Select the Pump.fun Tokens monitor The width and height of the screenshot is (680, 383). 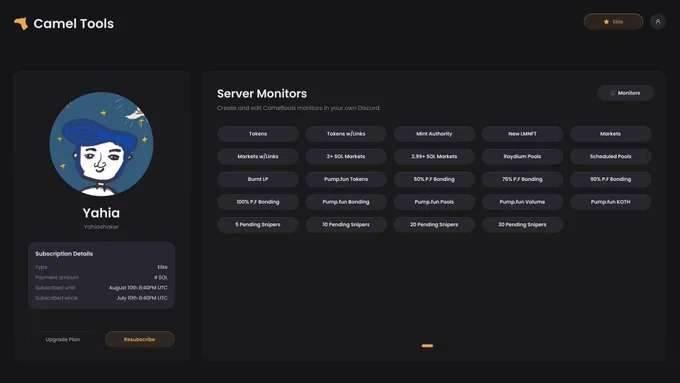coord(346,179)
